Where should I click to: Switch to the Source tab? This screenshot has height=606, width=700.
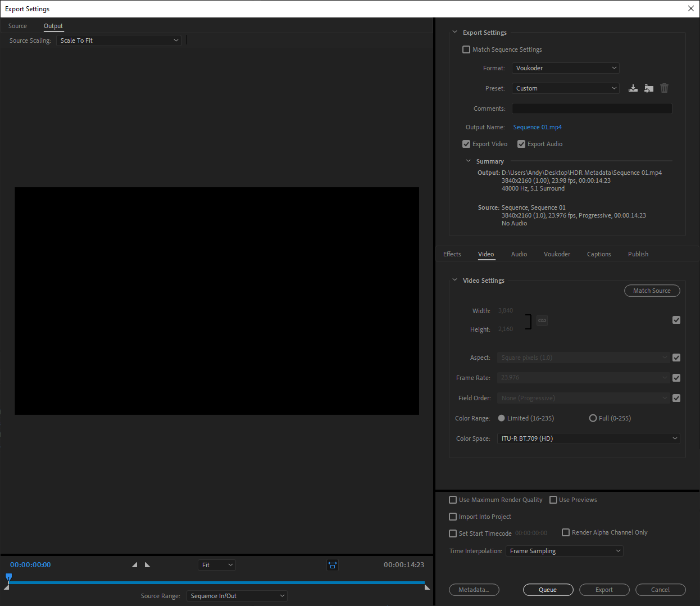(17, 26)
